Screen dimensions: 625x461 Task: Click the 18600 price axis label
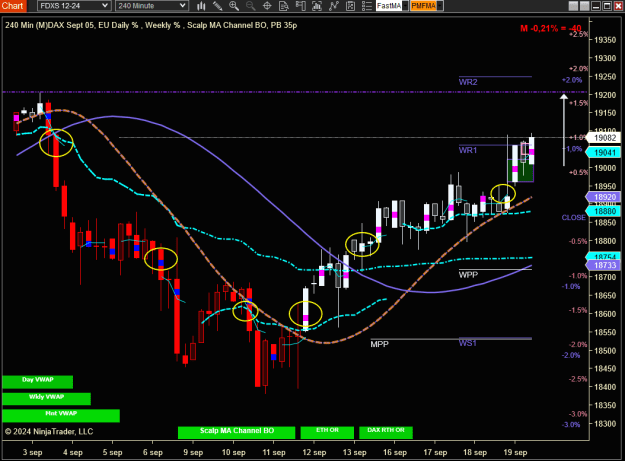point(605,314)
